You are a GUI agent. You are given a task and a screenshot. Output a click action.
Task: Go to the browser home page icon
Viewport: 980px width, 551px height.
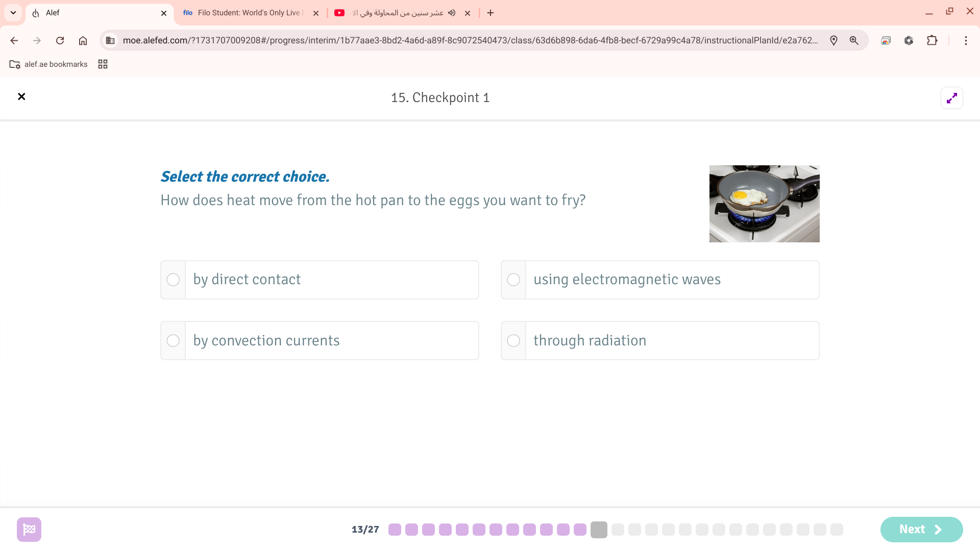tap(83, 40)
